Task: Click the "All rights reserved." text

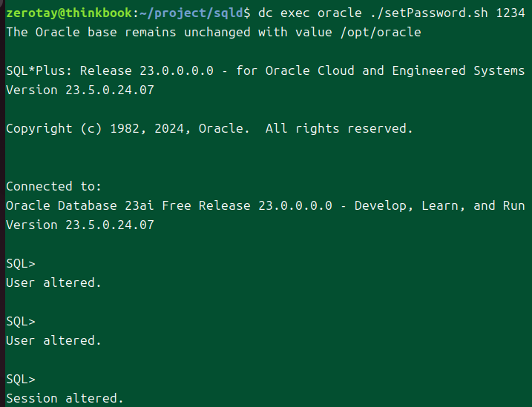Action: point(339,129)
